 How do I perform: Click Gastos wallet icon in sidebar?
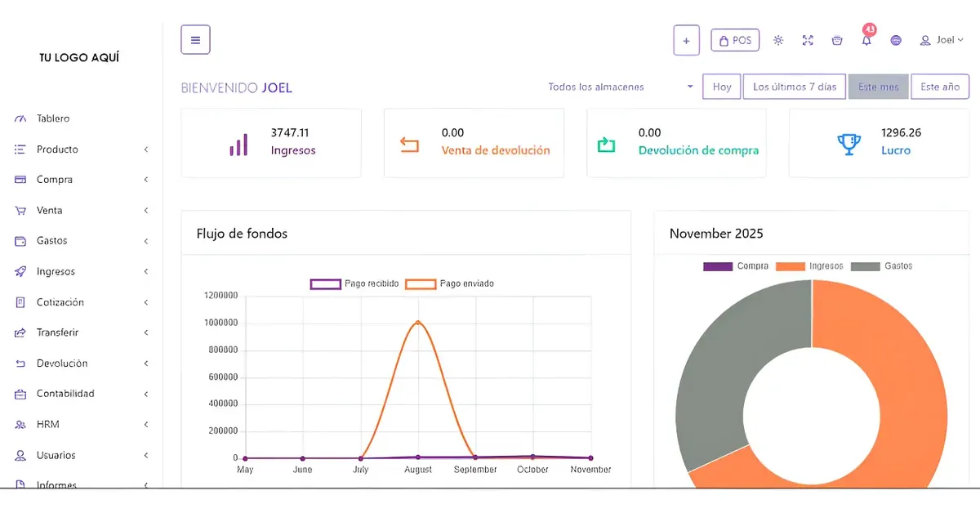click(x=20, y=241)
